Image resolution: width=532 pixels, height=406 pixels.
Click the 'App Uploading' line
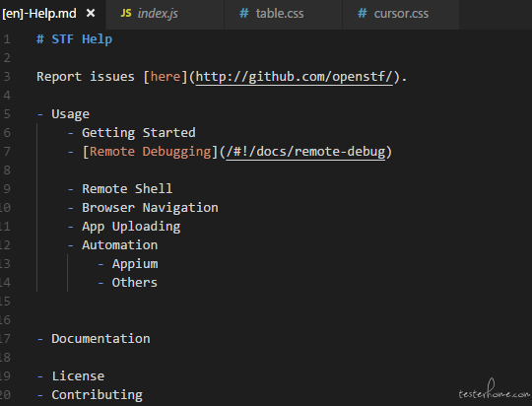[131, 227]
